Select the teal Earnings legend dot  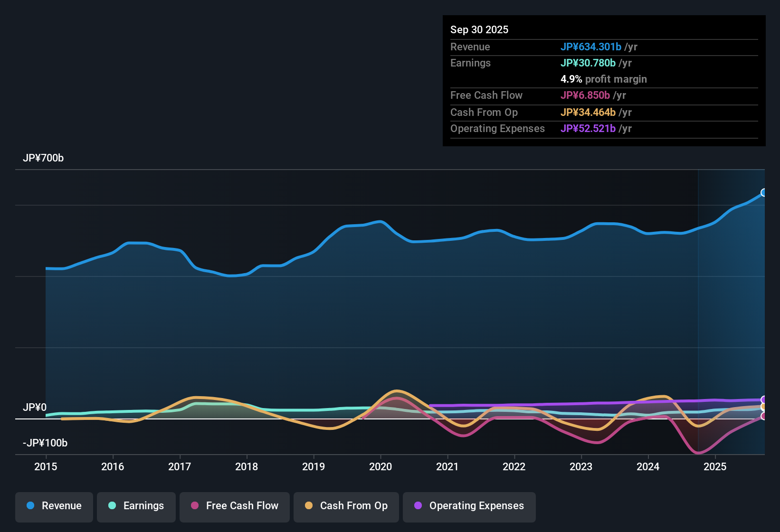pyautogui.click(x=112, y=506)
